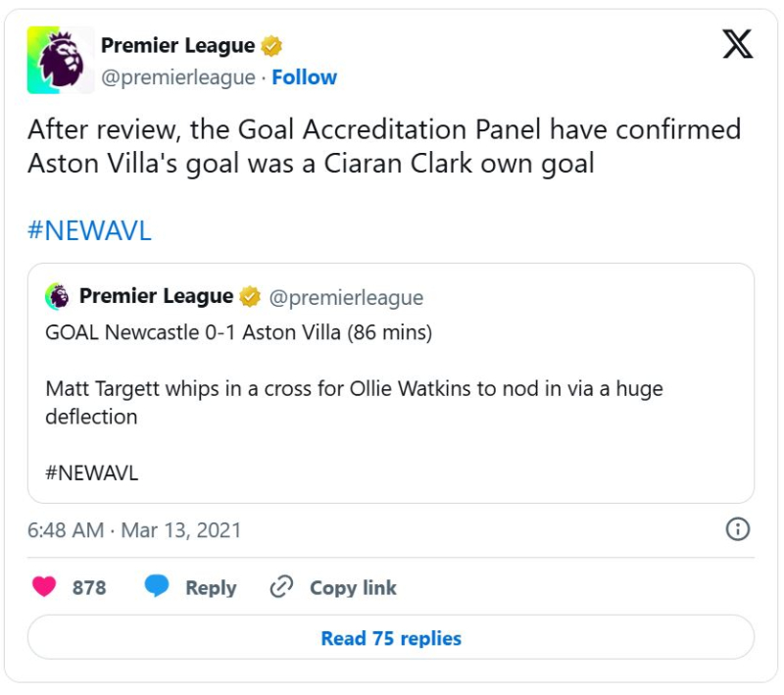Click the gold verified badge beside Premier League
784x695 pixels.
(271, 46)
